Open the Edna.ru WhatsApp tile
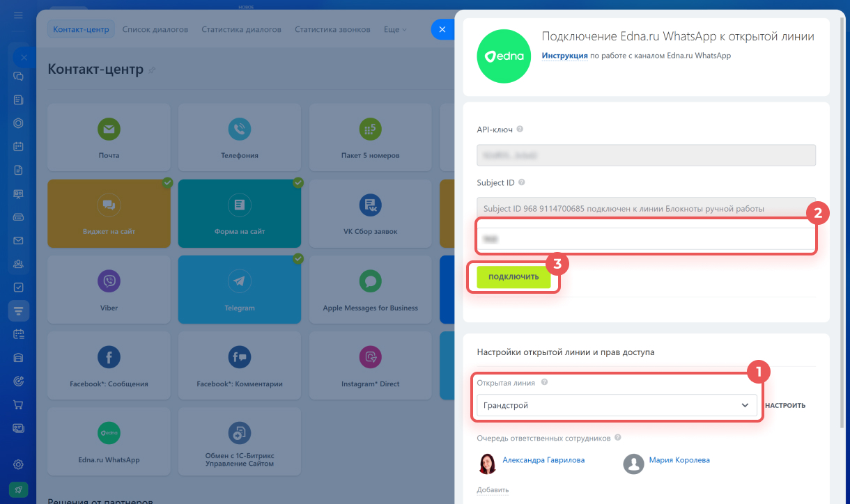 109,441
